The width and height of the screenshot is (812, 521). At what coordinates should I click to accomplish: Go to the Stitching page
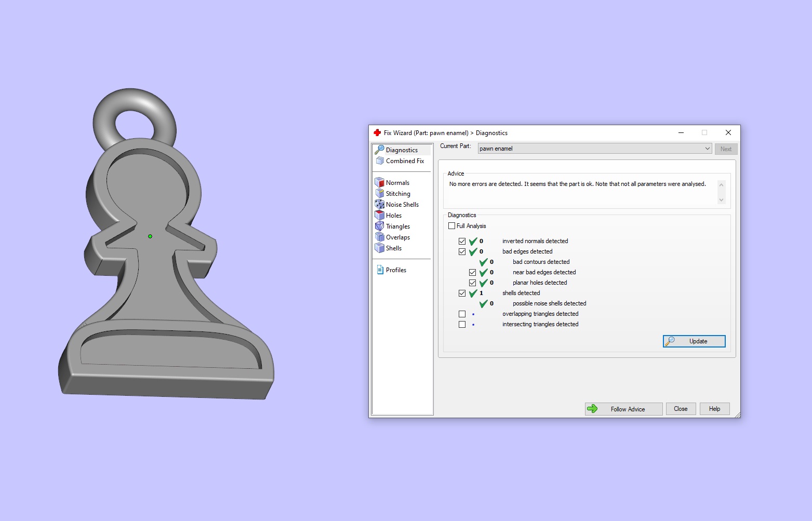pos(398,194)
